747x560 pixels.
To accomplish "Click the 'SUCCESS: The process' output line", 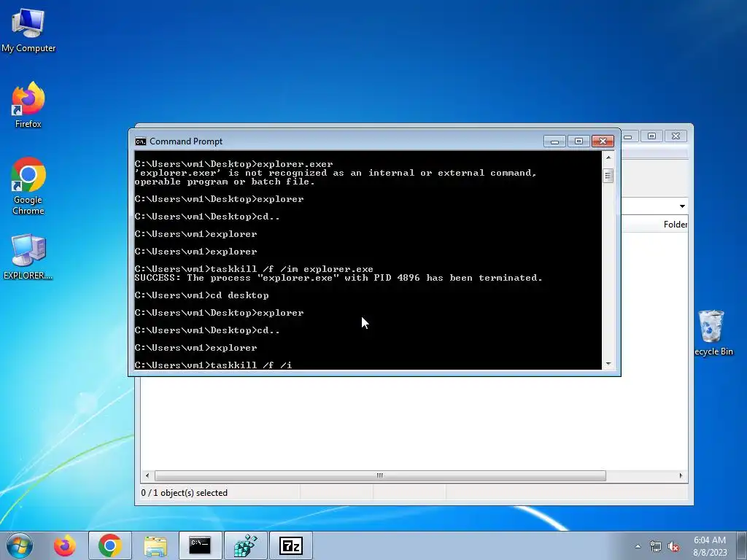I will (338, 278).
